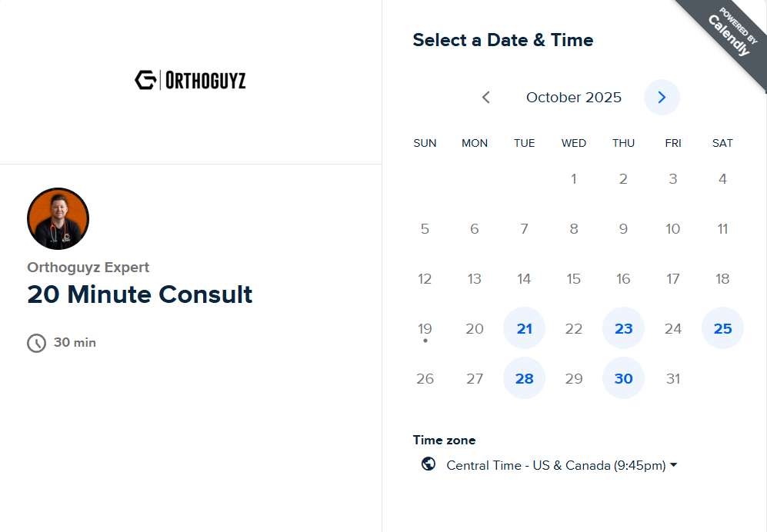Image resolution: width=767 pixels, height=532 pixels.
Task: Click the unavailable date October 24
Action: (673, 329)
